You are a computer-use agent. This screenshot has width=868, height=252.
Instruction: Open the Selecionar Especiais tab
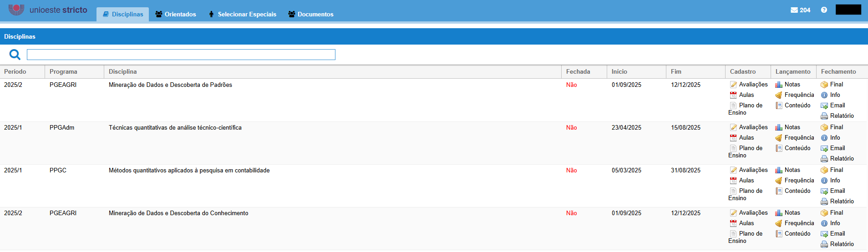[x=243, y=15]
